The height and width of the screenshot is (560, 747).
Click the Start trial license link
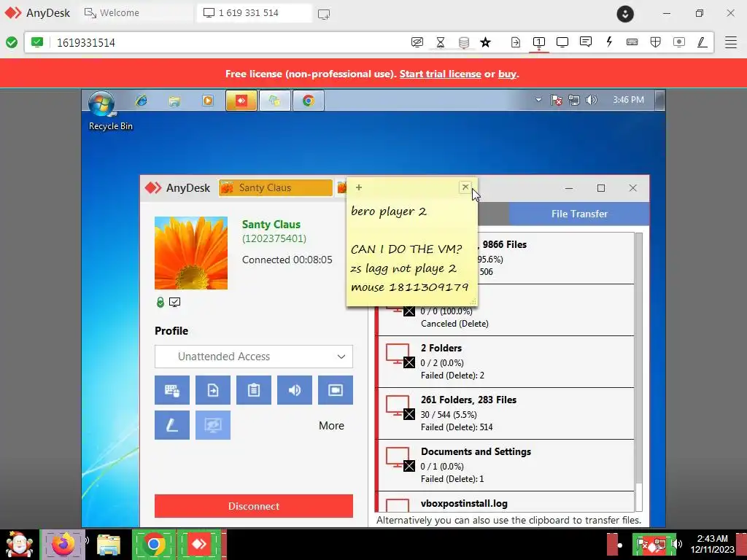pyautogui.click(x=440, y=74)
